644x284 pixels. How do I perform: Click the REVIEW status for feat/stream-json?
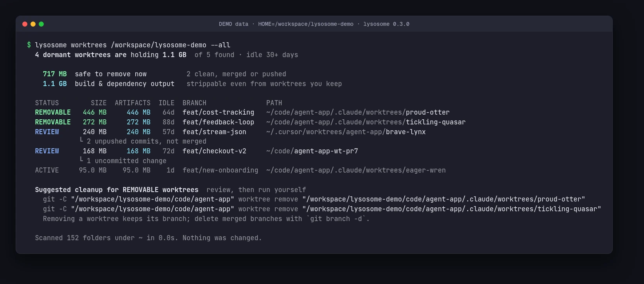(x=47, y=132)
